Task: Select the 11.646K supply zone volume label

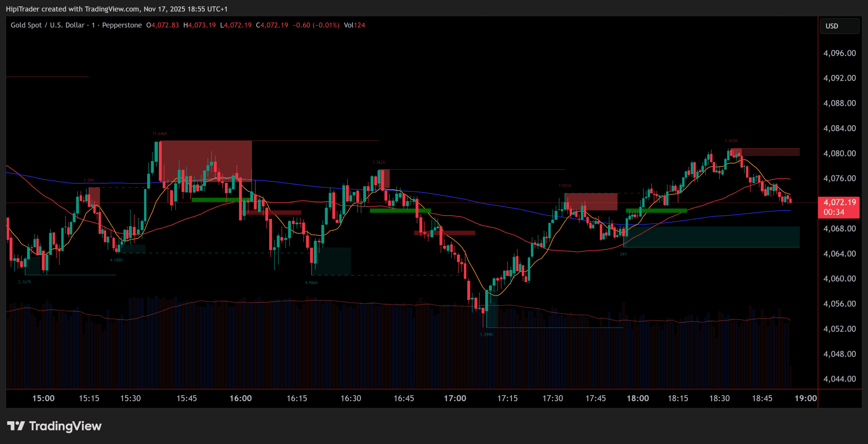Action: coord(160,134)
